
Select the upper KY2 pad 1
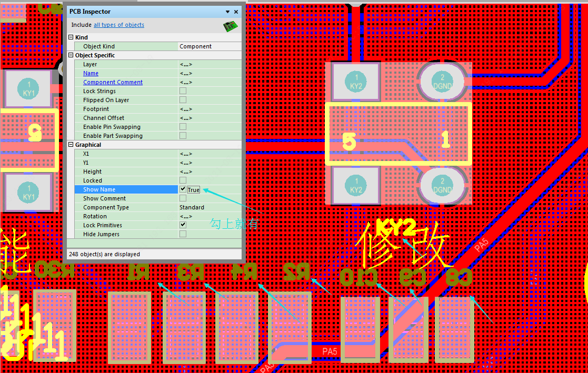tap(356, 82)
